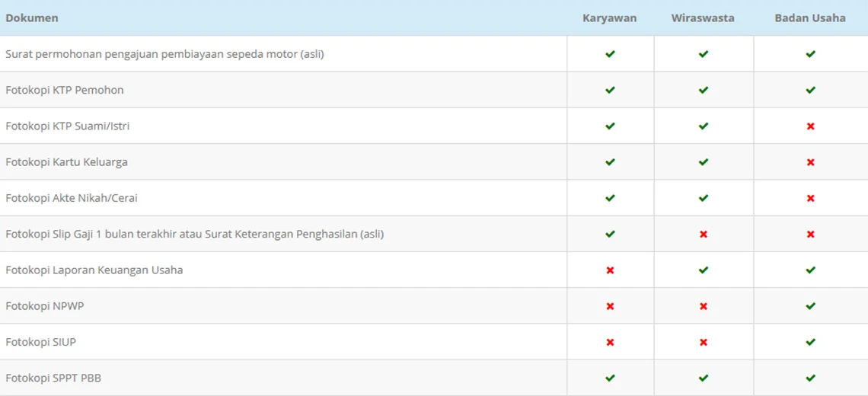Image resolution: width=868 pixels, height=396 pixels.
Task: Click Karyawan checkmark in Fotokopi KTP Pemohon row
Action: pos(610,91)
